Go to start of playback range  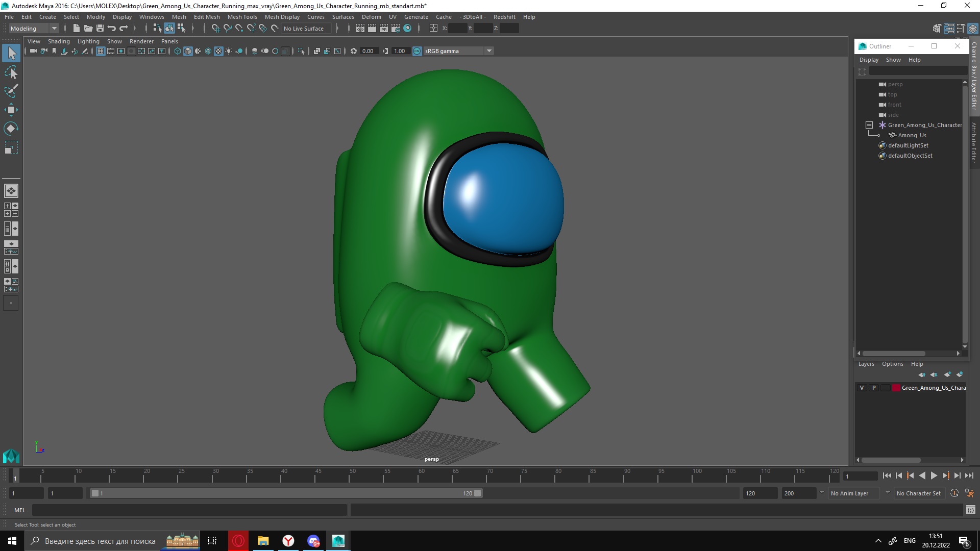coord(887,475)
